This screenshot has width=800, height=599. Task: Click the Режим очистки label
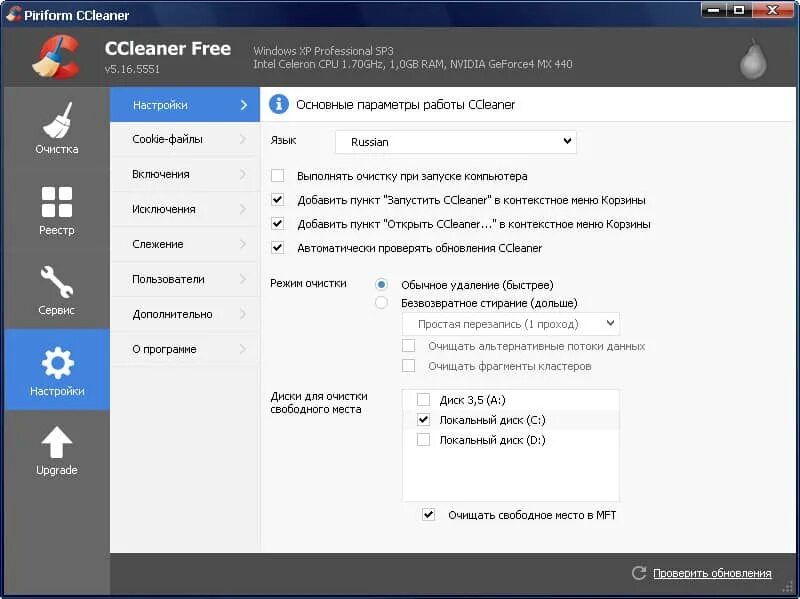pyautogui.click(x=308, y=283)
